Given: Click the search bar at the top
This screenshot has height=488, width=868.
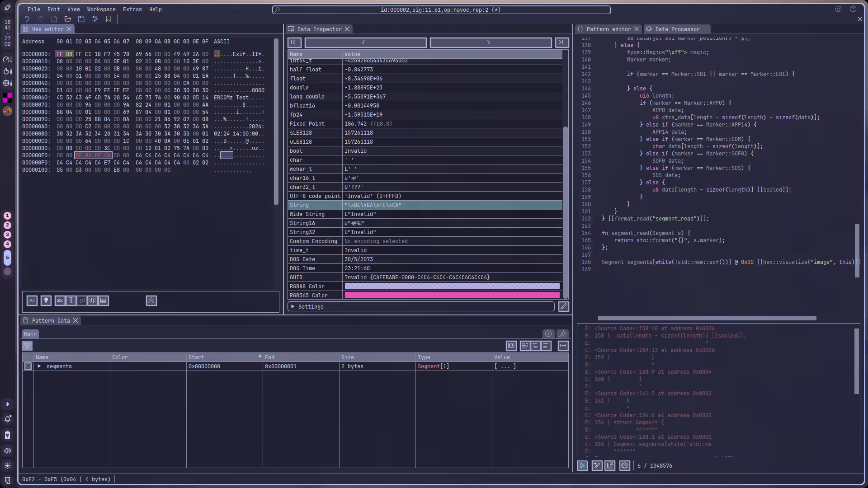Looking at the screenshot, I should click(x=441, y=10).
